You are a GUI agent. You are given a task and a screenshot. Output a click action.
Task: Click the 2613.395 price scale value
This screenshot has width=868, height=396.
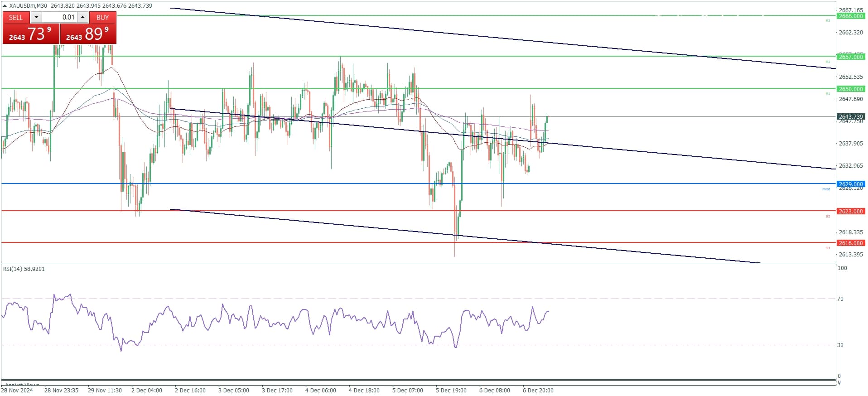(x=851, y=254)
